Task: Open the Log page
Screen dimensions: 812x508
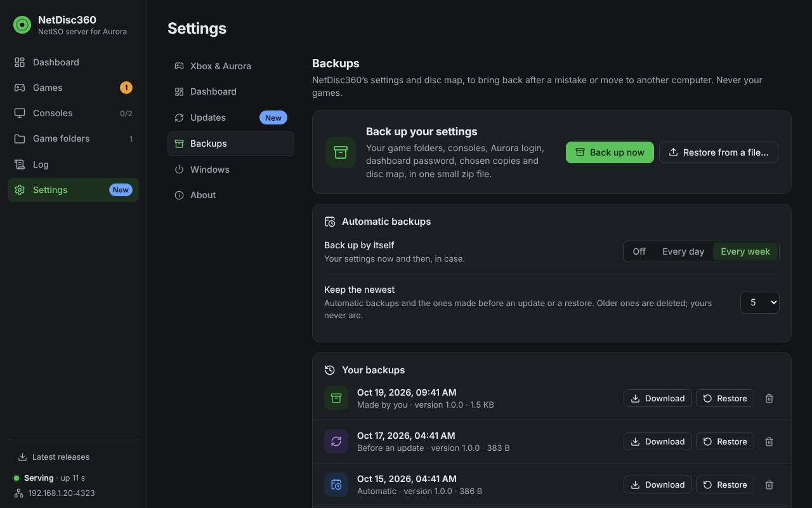Action: 73,164
